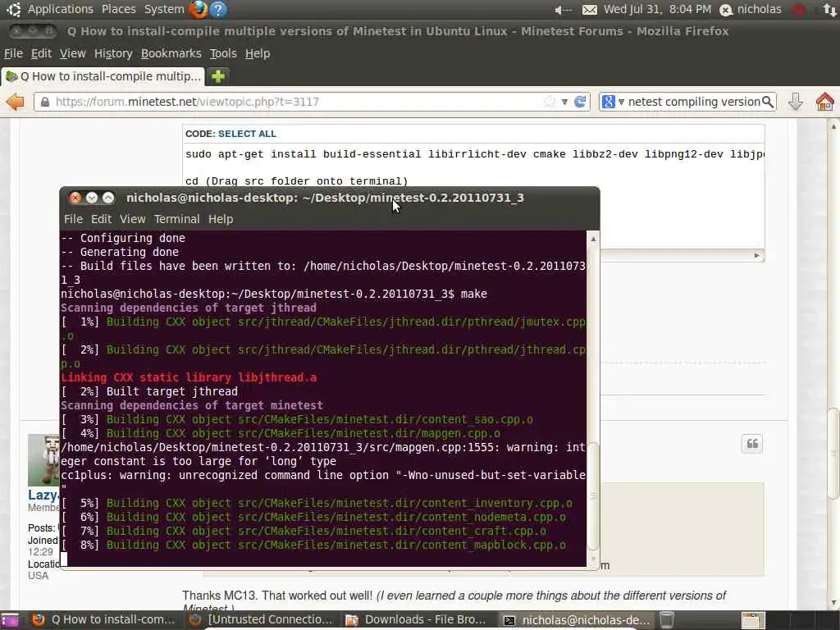Click the show desktop icon in the bottom panel
This screenshot has width=840, height=630.
click(9, 620)
